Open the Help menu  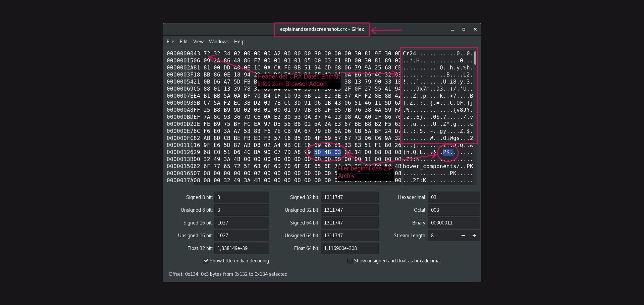[239, 42]
